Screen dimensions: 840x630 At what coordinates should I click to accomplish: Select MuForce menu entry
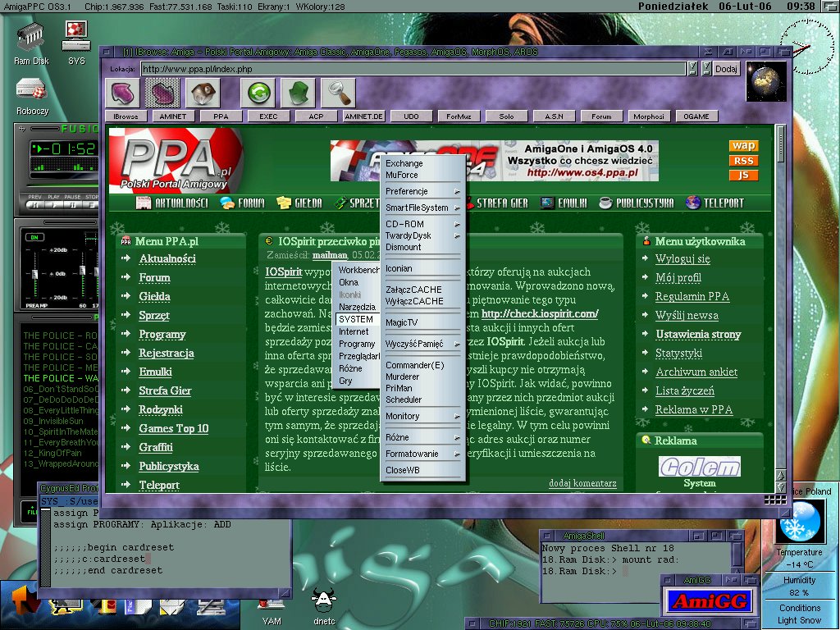point(402,176)
